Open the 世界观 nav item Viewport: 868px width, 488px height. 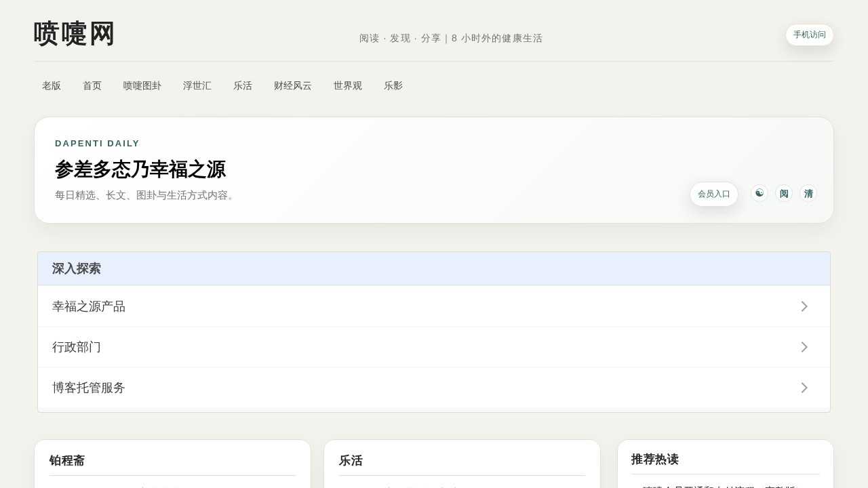point(348,85)
